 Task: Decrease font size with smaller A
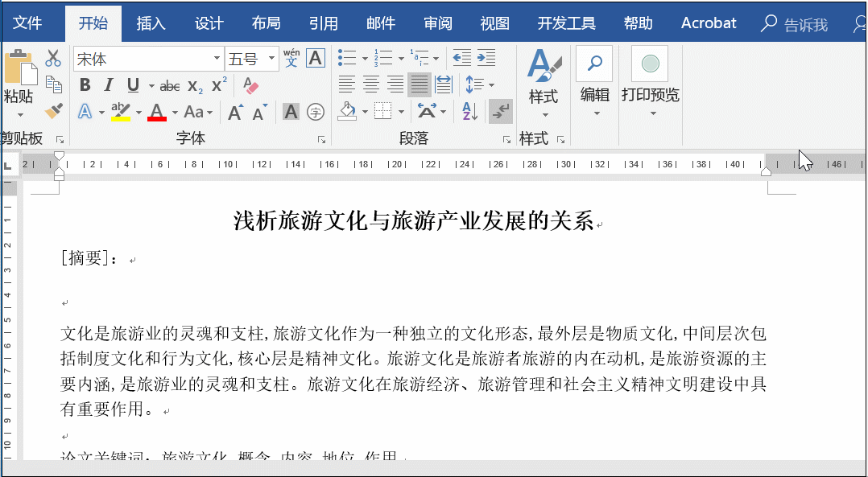tap(259, 113)
